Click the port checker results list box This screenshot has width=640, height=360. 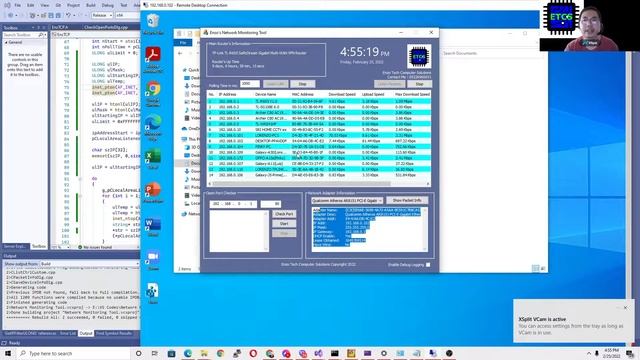pyautogui.click(x=239, y=231)
